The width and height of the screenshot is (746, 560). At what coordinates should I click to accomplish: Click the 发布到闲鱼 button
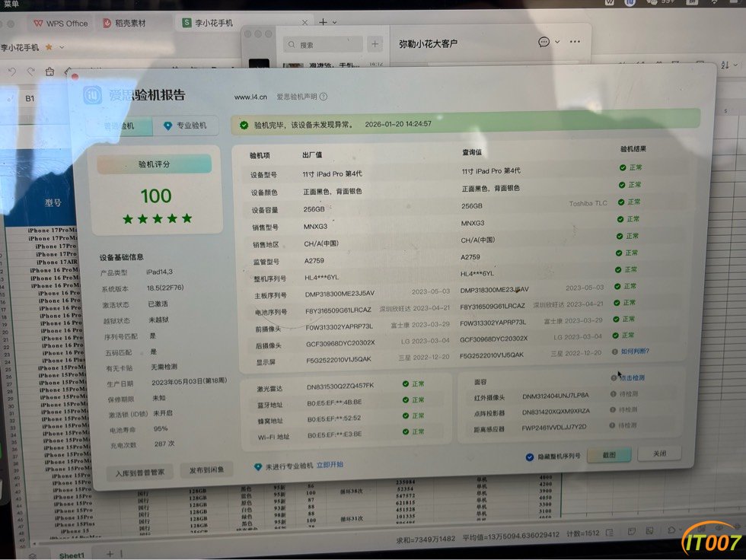pos(206,470)
